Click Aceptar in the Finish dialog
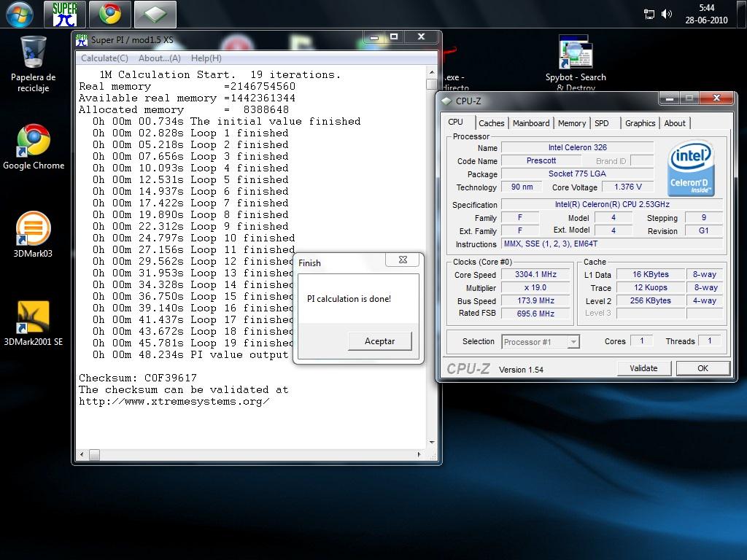The image size is (747, 560). coord(379,341)
